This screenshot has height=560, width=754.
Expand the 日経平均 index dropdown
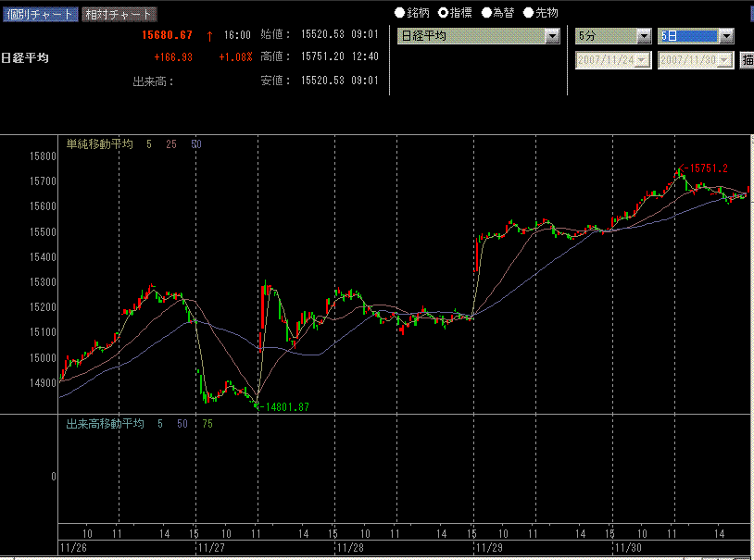[553, 36]
